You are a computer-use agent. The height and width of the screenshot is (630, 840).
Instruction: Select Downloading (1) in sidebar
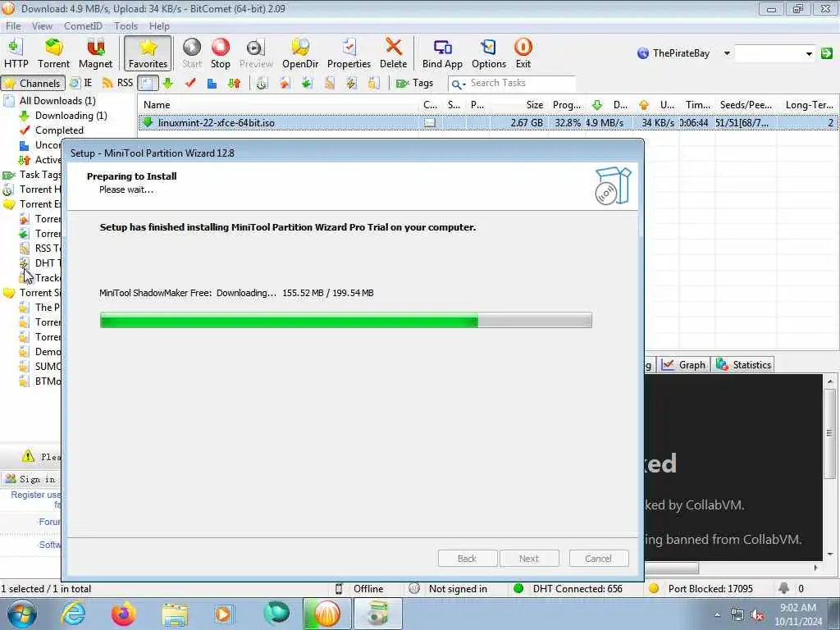tap(71, 116)
